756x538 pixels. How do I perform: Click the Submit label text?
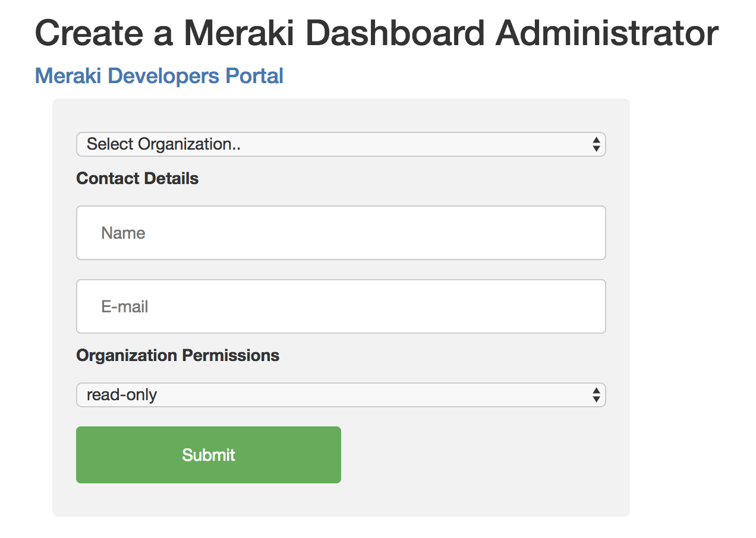click(x=209, y=455)
